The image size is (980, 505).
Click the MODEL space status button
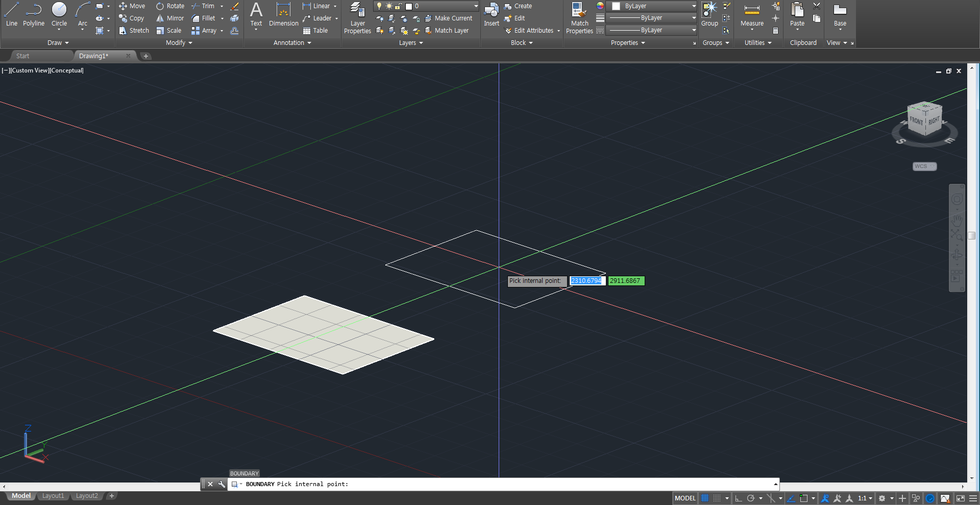click(685, 498)
